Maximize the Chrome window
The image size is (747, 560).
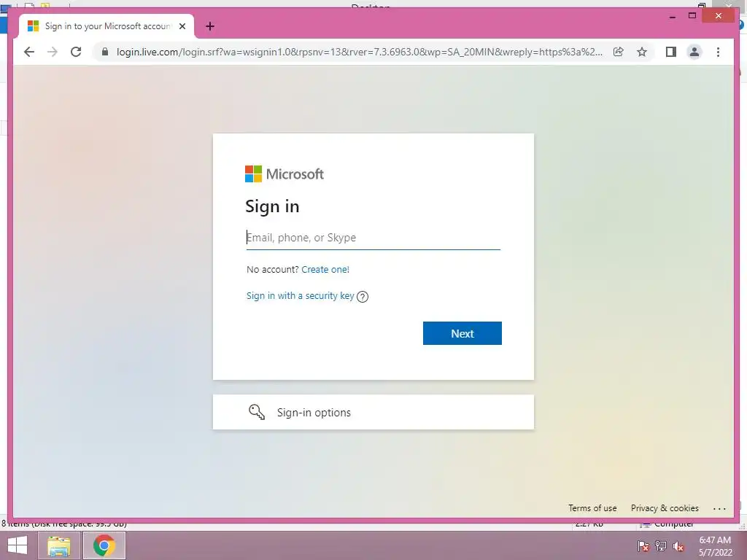click(x=693, y=16)
